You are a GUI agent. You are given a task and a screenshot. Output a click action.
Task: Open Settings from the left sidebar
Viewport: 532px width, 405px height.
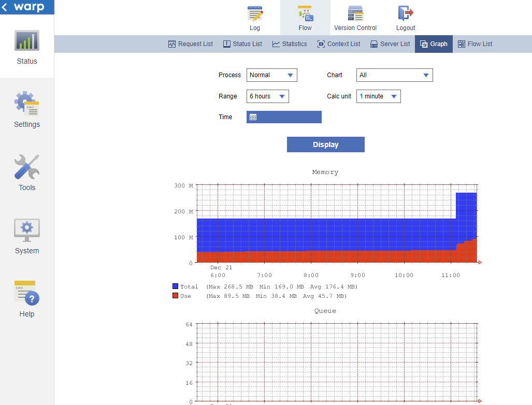[x=26, y=110]
